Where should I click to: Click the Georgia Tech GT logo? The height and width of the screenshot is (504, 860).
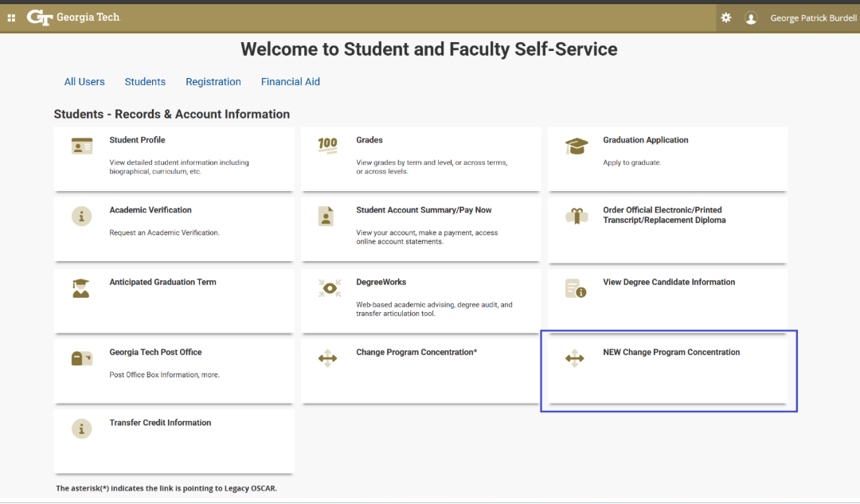(x=73, y=18)
